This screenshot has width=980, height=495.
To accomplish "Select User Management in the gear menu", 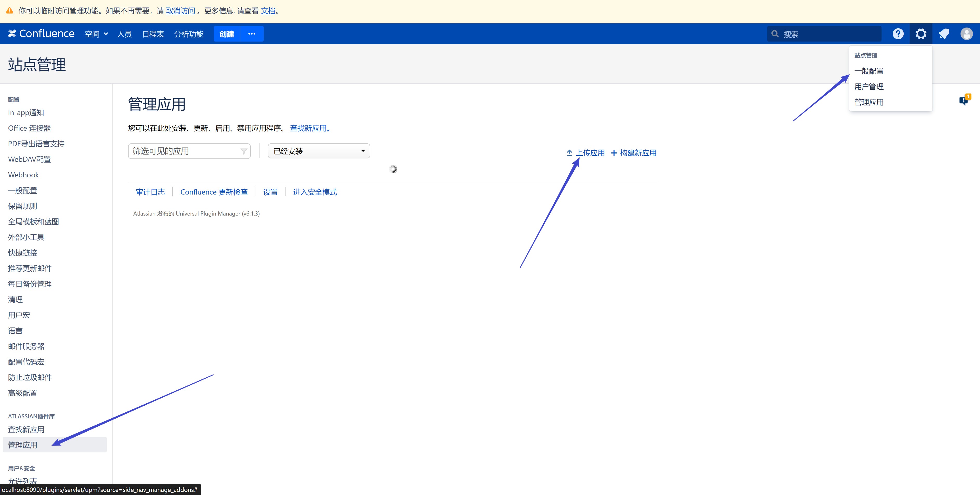I will point(869,87).
